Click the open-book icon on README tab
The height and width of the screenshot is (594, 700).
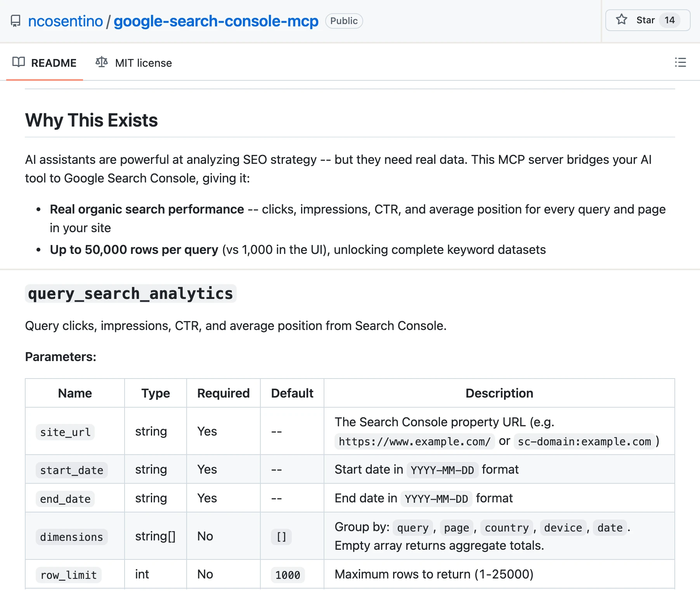tap(19, 62)
